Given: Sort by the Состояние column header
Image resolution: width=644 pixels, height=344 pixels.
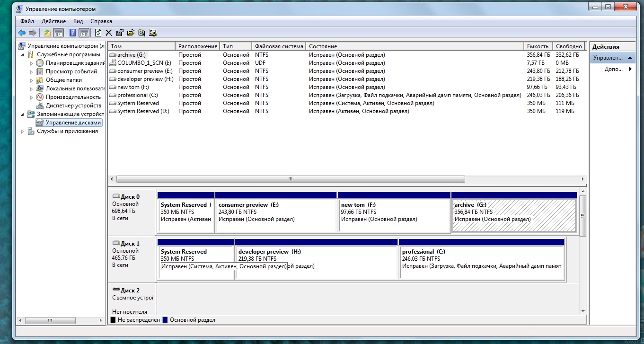Looking at the screenshot, I should [x=415, y=46].
